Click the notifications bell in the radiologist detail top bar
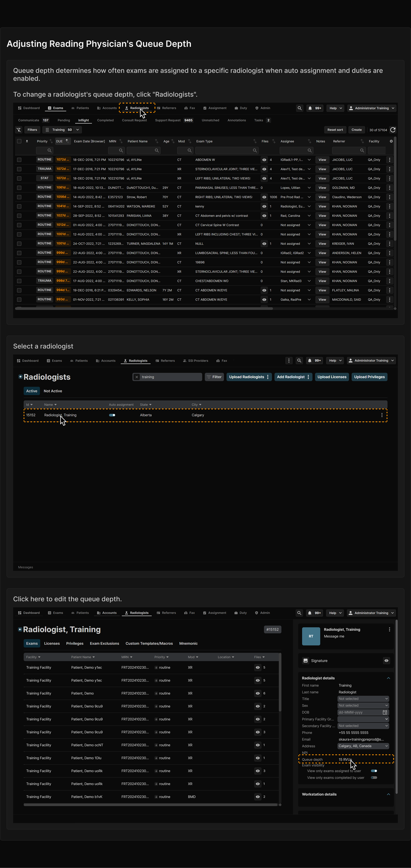 point(315,613)
